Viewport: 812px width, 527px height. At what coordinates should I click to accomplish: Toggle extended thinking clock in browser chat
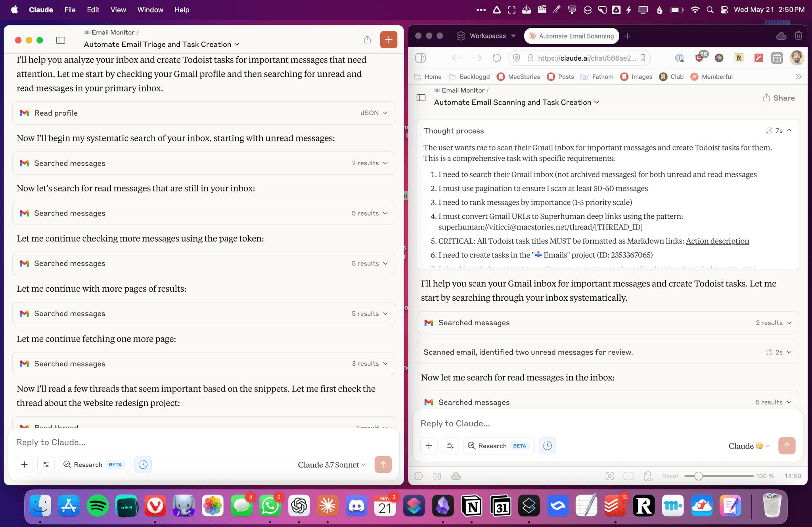pyautogui.click(x=548, y=446)
